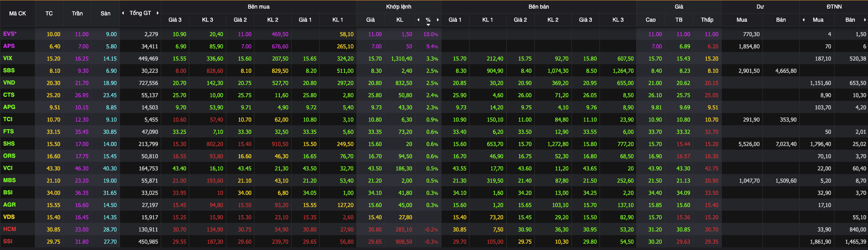Open the CTS ticker symbol
Image resolution: width=868 pixels, height=250 pixels.
click(x=9, y=95)
